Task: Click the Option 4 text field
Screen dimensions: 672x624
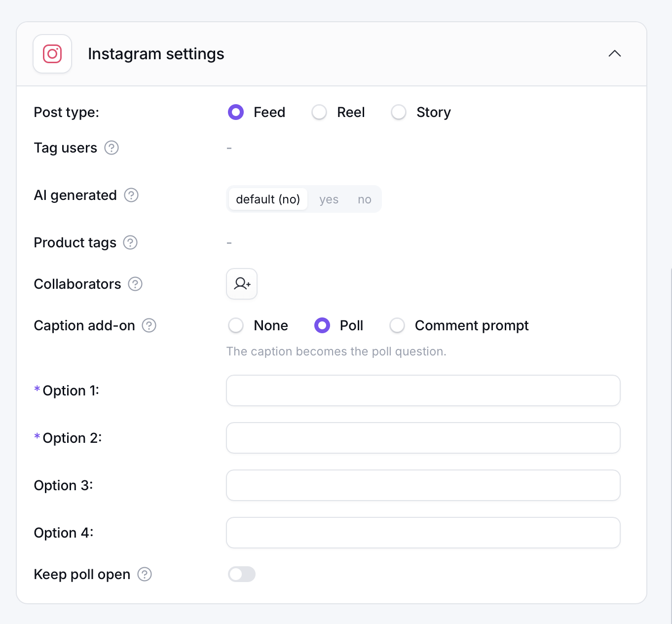Action: [x=423, y=533]
